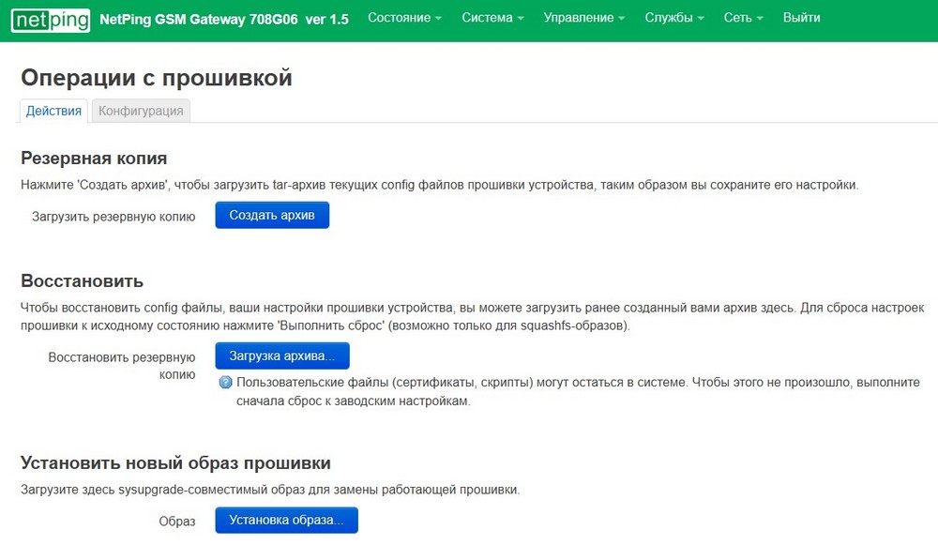The width and height of the screenshot is (938, 560).
Task: Open the Службы menu
Action: (674, 18)
